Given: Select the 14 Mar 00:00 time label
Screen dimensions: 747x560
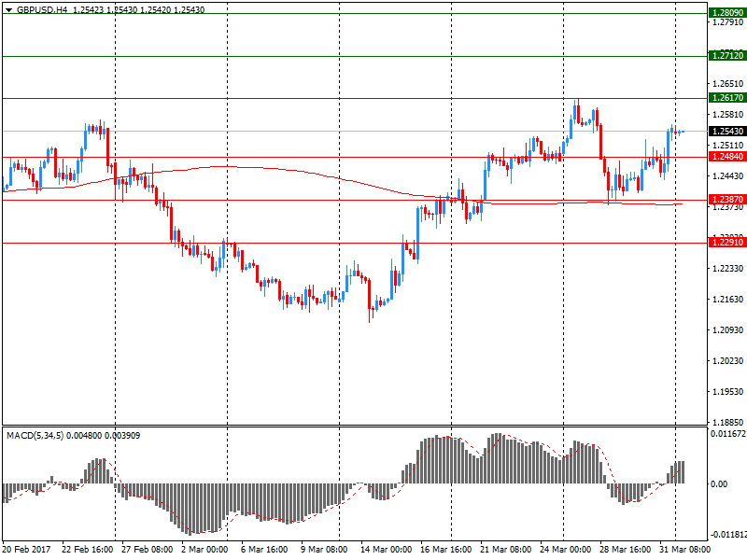Looking at the screenshot, I should tap(386, 549).
